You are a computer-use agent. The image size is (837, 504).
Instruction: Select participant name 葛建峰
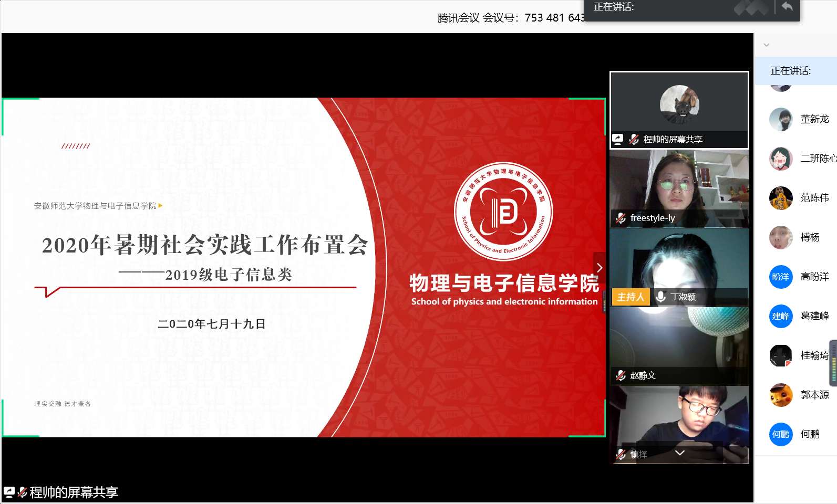click(814, 316)
